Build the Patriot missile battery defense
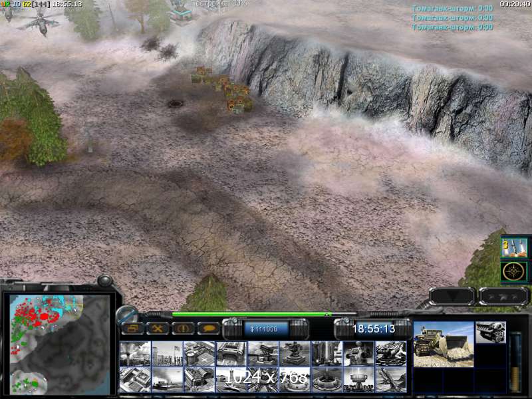532x399 pixels. (263, 354)
